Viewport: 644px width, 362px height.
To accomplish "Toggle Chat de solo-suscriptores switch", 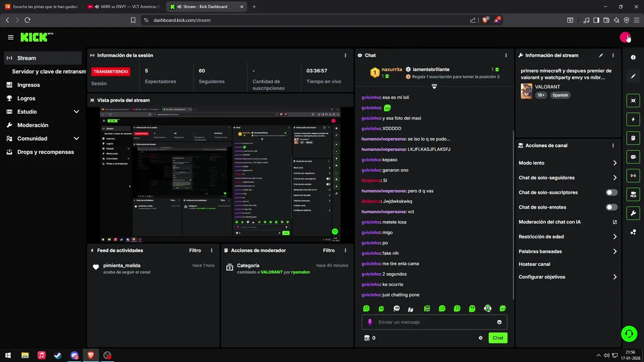I will [x=611, y=193].
